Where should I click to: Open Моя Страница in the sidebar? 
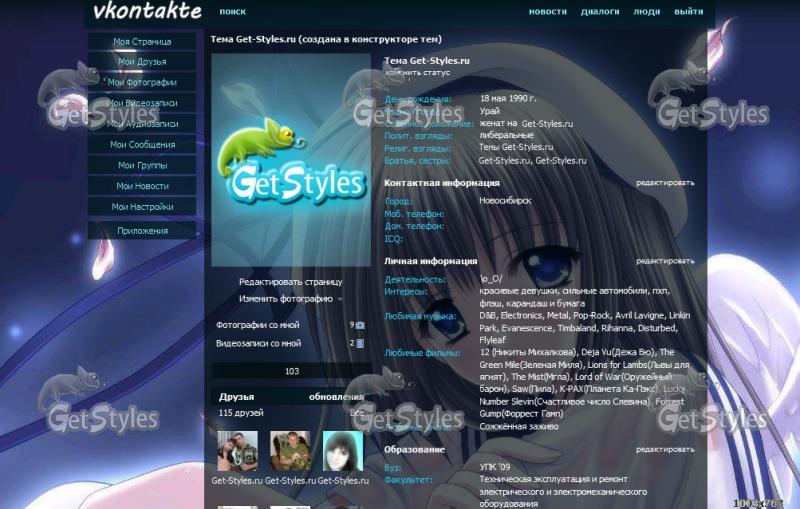point(142,41)
